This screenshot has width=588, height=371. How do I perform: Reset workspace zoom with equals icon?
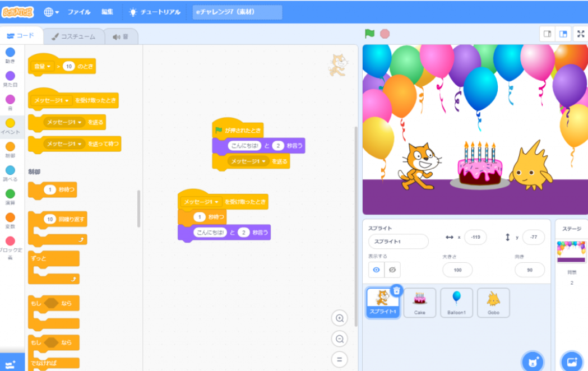pyautogui.click(x=339, y=359)
